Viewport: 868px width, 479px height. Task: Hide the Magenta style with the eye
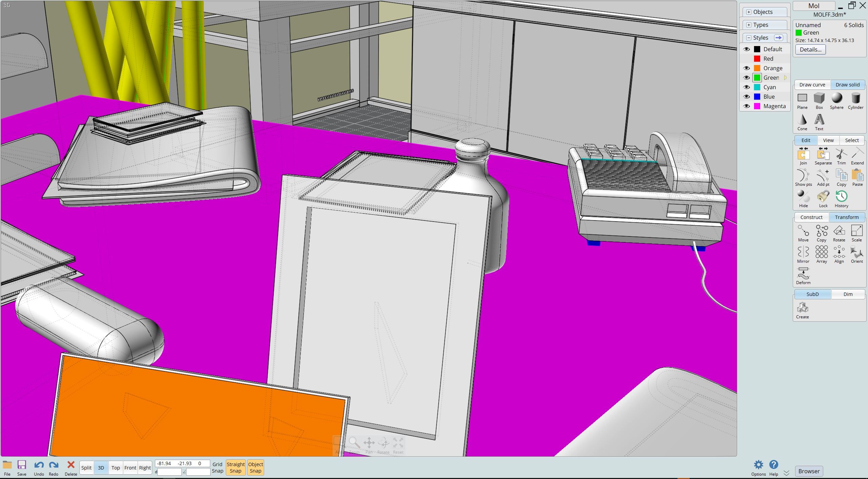(746, 106)
